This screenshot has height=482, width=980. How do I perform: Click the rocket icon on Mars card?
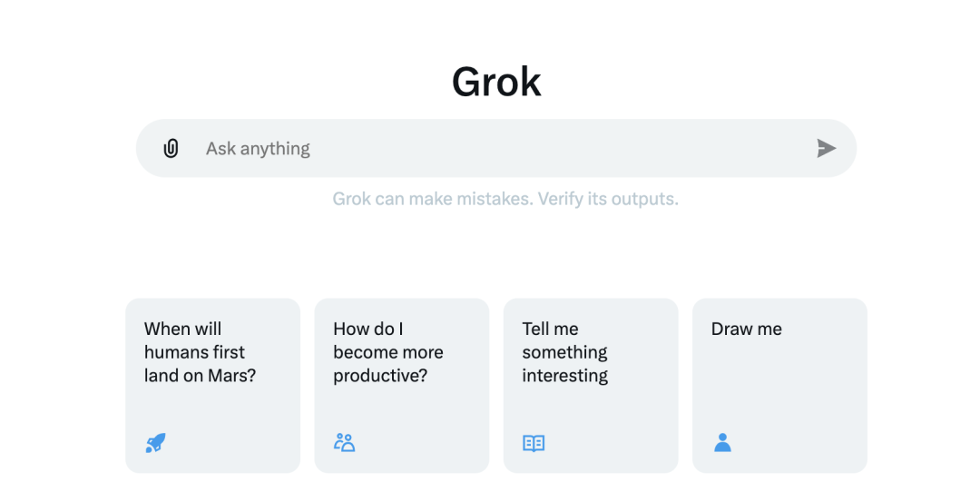[156, 443]
